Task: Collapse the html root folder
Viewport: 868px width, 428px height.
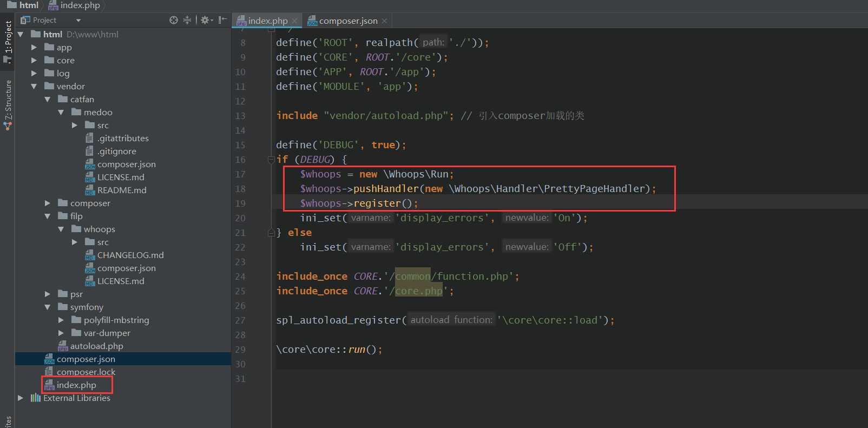Action: (x=21, y=34)
